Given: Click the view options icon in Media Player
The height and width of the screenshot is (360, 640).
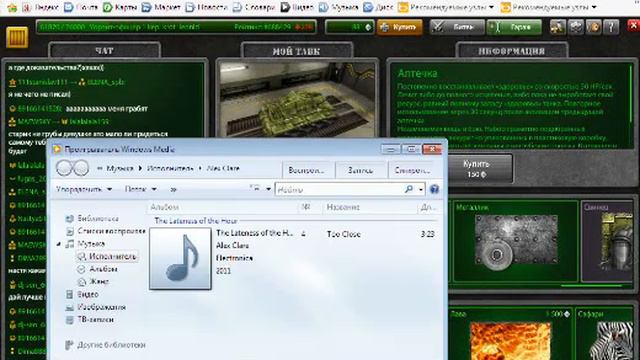Looking at the screenshot, I should [255, 189].
